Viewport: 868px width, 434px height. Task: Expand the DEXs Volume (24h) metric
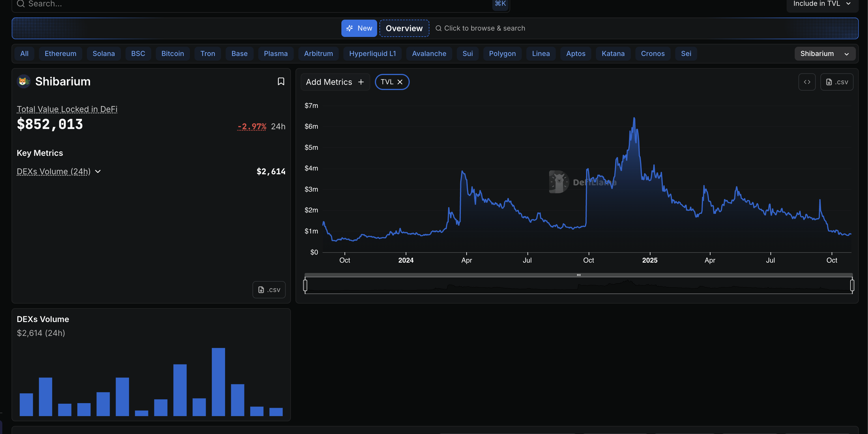[98, 171]
